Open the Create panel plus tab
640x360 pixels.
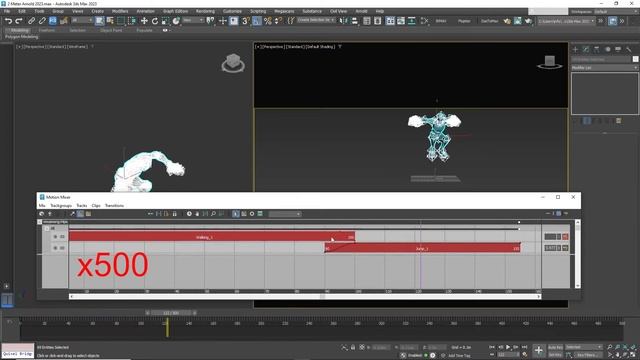[576, 49]
